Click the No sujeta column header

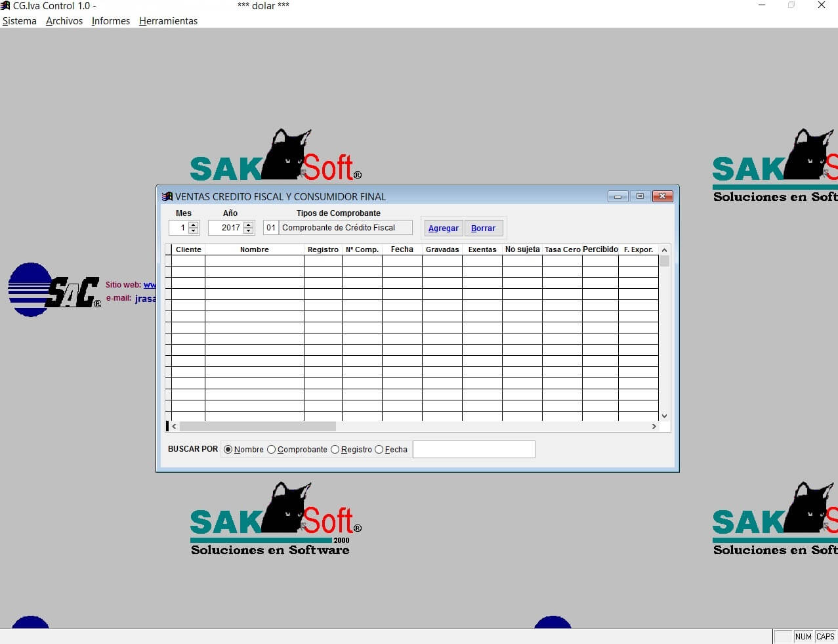(522, 249)
